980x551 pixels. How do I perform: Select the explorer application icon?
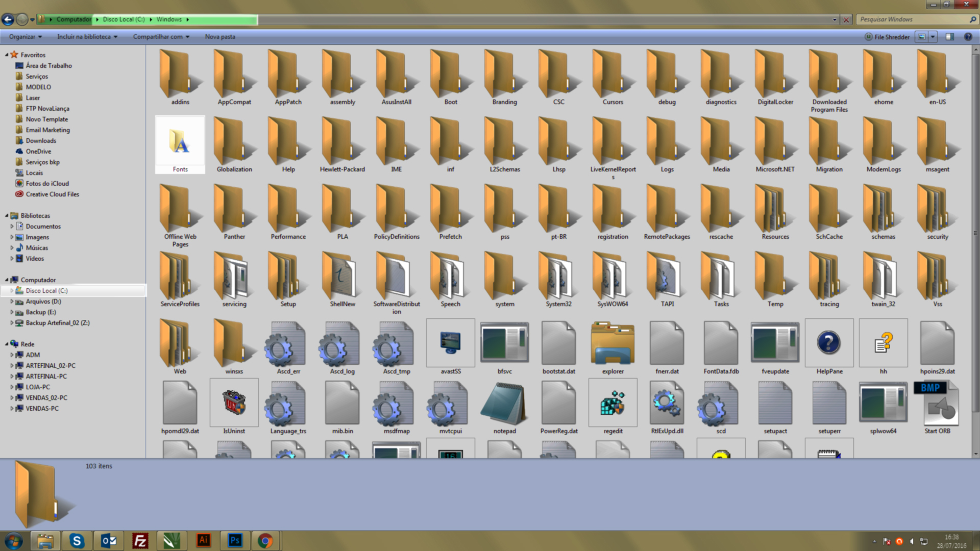[612, 344]
